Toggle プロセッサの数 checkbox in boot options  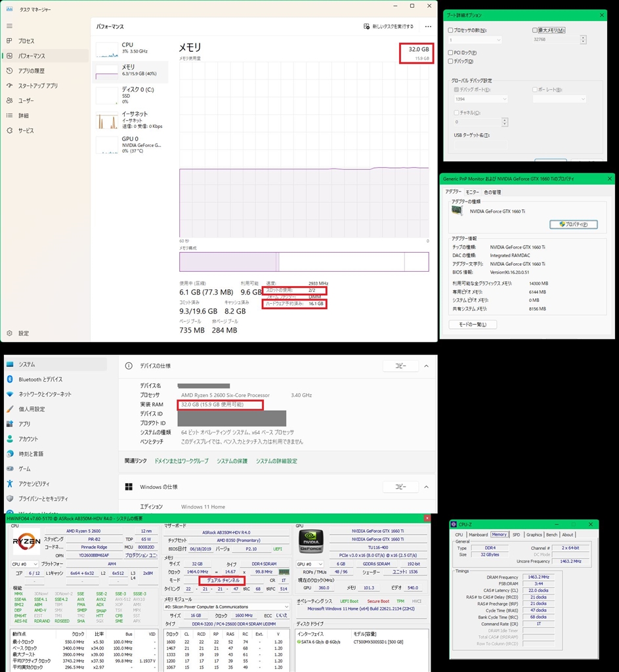click(450, 30)
